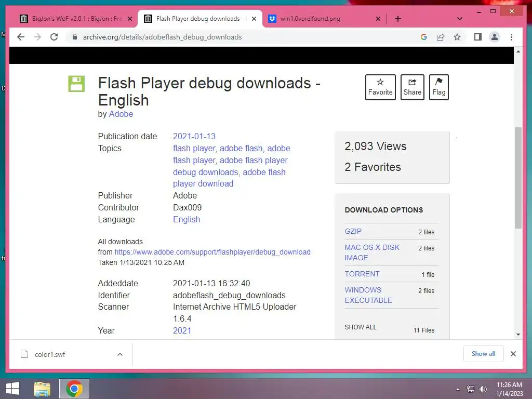Flag this item with Flag button
The width and height of the screenshot is (532, 399).
[438, 87]
